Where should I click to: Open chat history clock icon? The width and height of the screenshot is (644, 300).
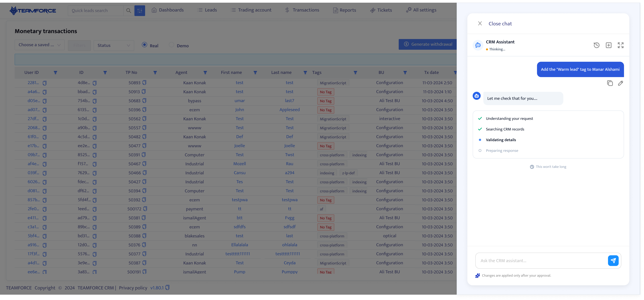596,45
